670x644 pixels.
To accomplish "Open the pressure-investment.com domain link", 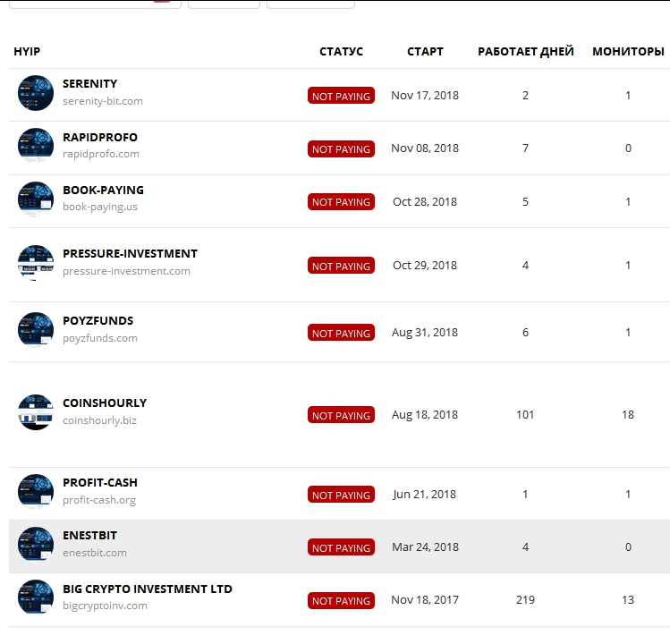I will (126, 271).
